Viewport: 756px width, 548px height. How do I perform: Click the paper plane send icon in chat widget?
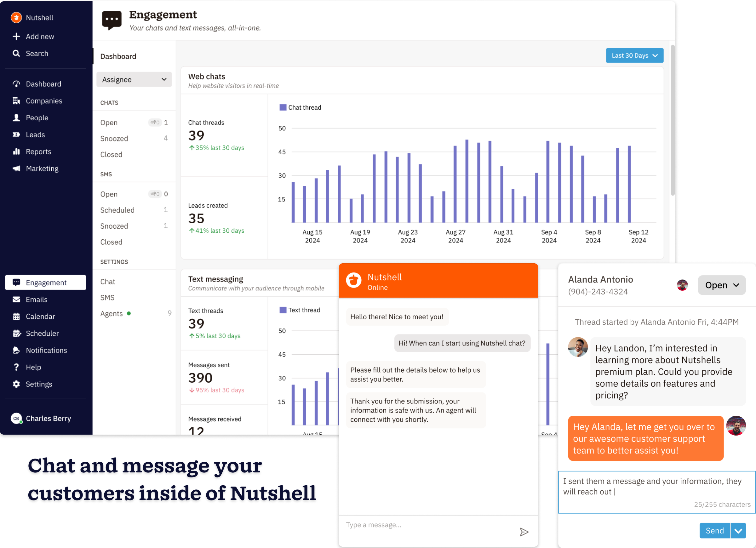coord(524,532)
